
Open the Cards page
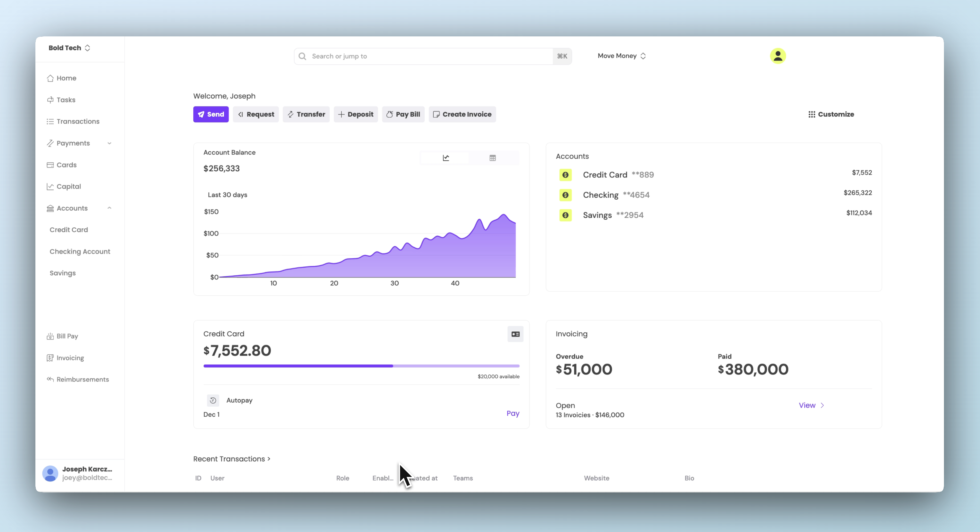[62, 165]
